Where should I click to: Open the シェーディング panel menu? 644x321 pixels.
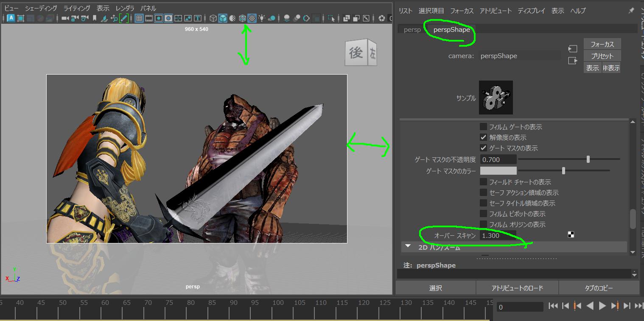click(41, 8)
